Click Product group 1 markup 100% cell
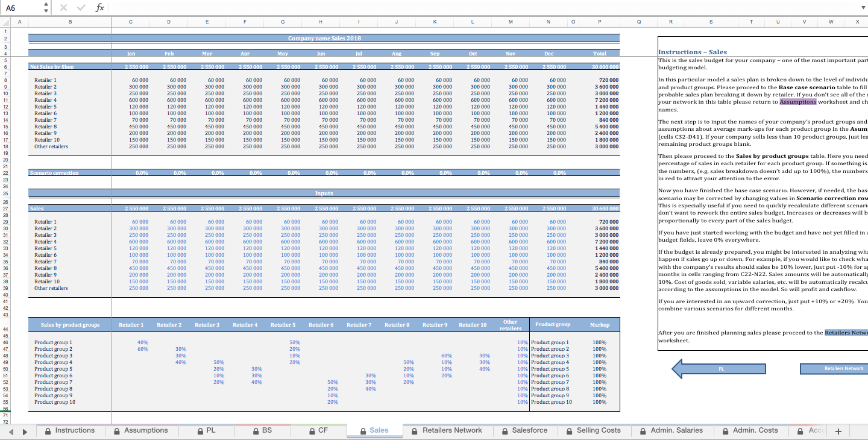Viewport: 868px width, 440px height. [600, 343]
